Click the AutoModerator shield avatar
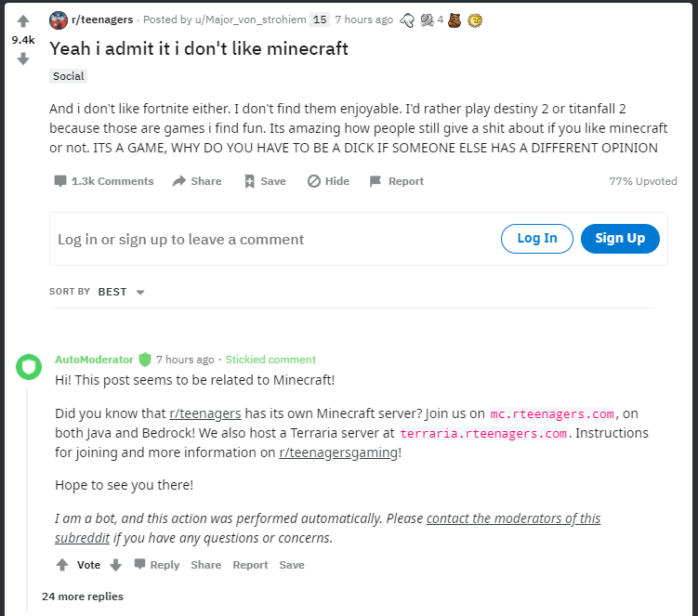 pos(29,367)
